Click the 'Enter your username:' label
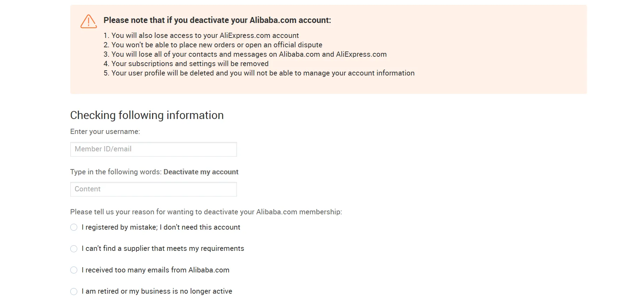Screen dimensions: 644x302 (x=105, y=132)
